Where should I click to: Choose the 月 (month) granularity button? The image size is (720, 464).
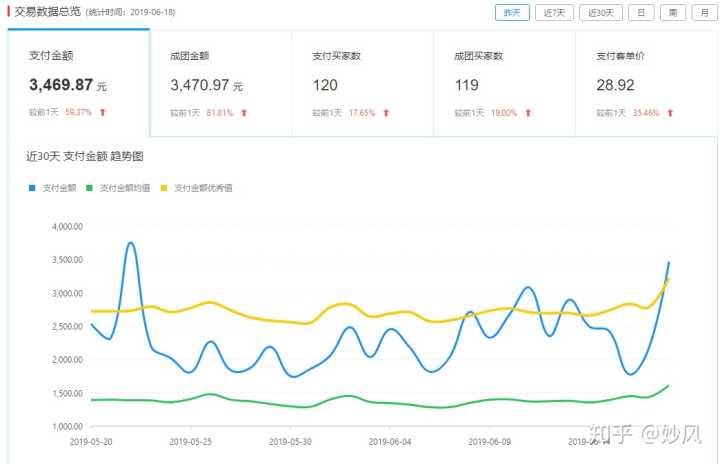click(703, 13)
